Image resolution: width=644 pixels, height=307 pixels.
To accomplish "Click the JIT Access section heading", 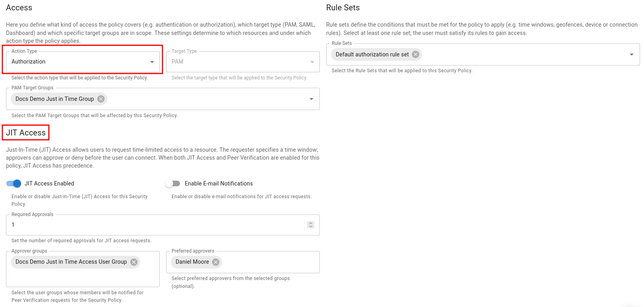I will 26,133.
